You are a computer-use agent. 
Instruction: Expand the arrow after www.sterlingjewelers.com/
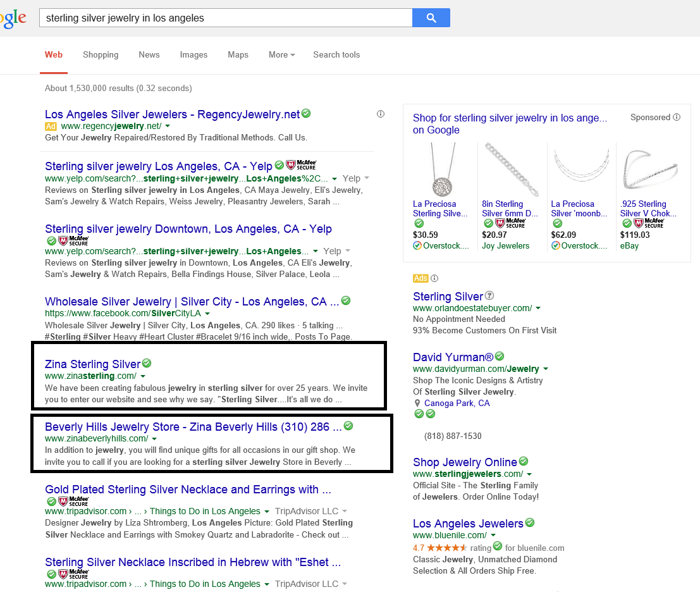(x=529, y=474)
